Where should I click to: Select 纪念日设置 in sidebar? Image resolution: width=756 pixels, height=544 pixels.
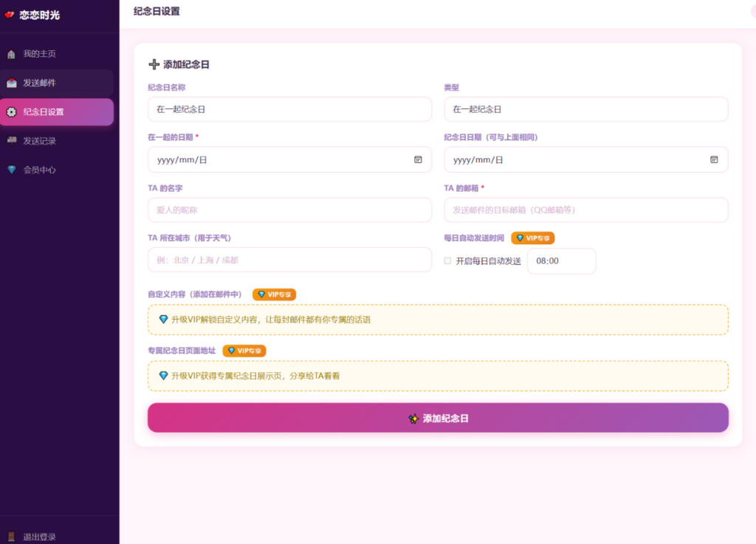click(57, 111)
